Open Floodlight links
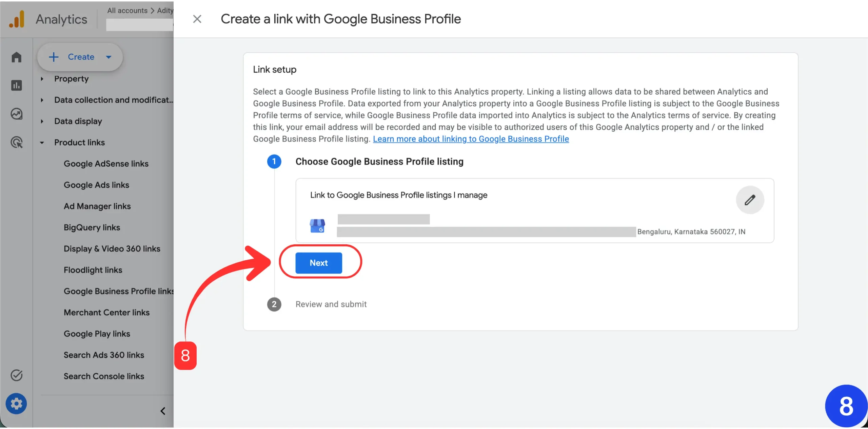The width and height of the screenshot is (868, 429). tap(93, 270)
